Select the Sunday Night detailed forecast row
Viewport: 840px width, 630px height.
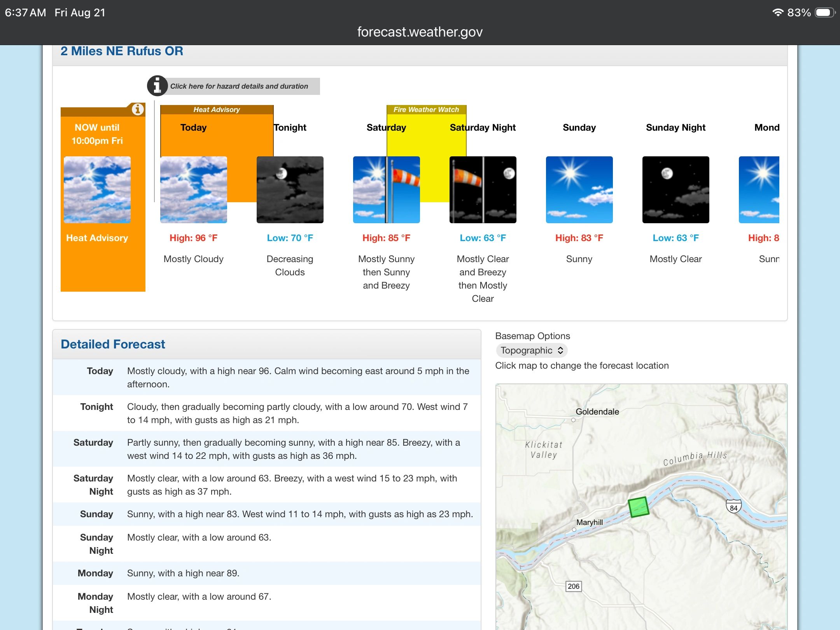coord(267,544)
